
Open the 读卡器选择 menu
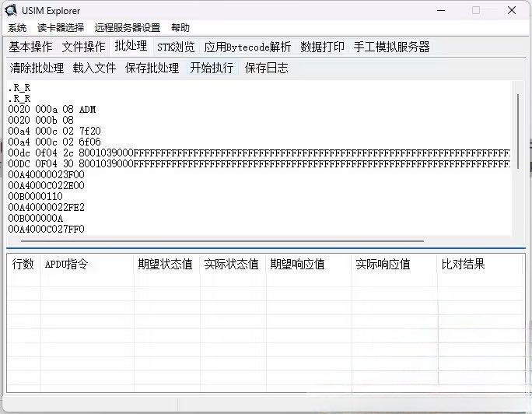point(61,27)
